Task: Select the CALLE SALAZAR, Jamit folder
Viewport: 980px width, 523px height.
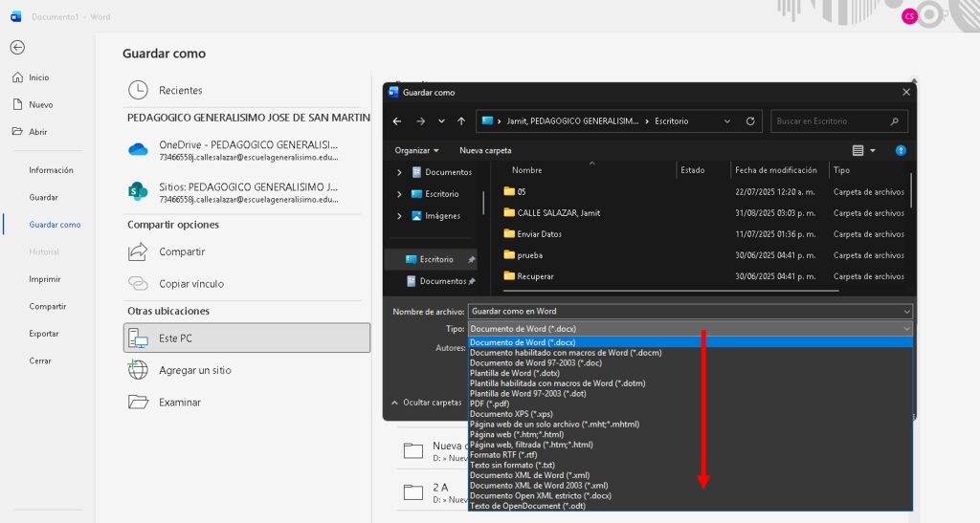Action: click(x=558, y=213)
